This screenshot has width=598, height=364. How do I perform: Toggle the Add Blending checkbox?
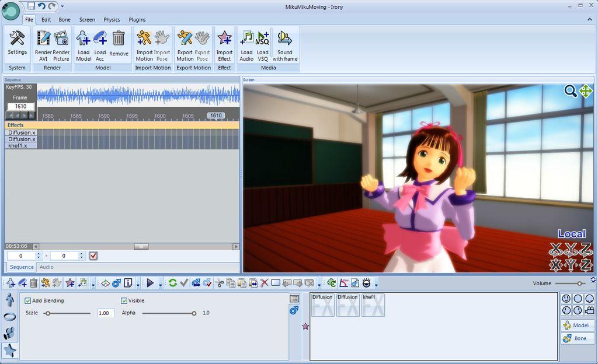point(27,301)
